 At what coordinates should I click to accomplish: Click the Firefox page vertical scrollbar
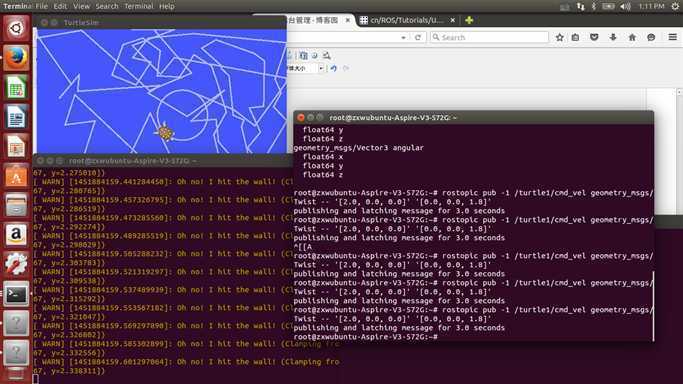pos(679,152)
